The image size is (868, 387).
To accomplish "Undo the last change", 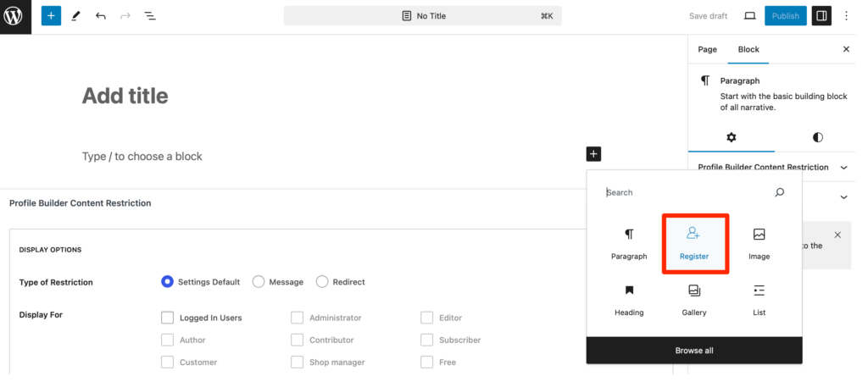I will click(100, 16).
